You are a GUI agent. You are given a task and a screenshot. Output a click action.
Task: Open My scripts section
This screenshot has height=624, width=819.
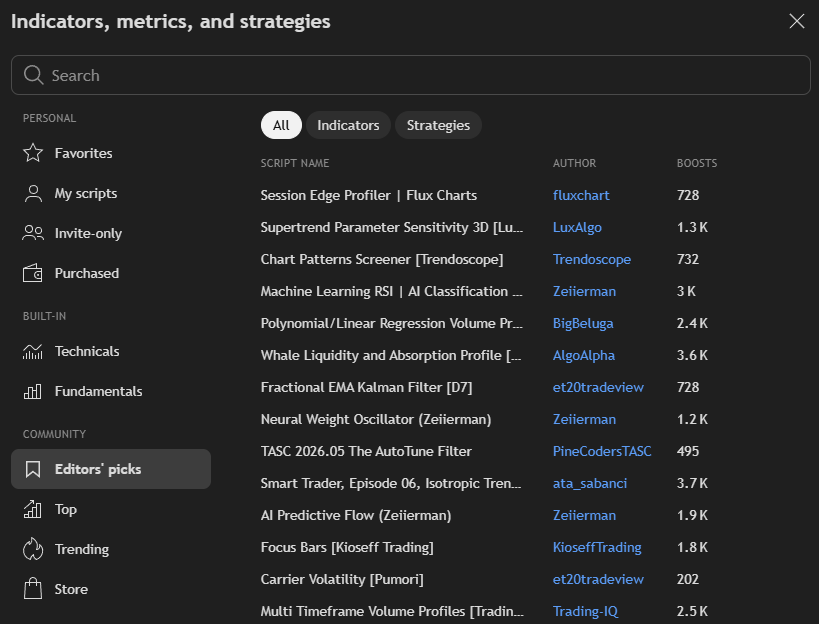pyautogui.click(x=111, y=193)
